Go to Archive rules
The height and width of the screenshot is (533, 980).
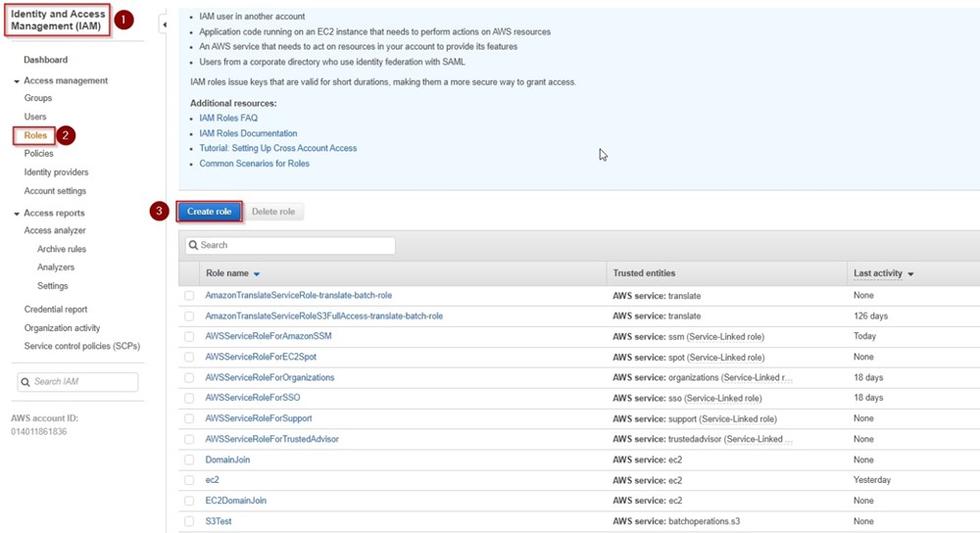(61, 249)
